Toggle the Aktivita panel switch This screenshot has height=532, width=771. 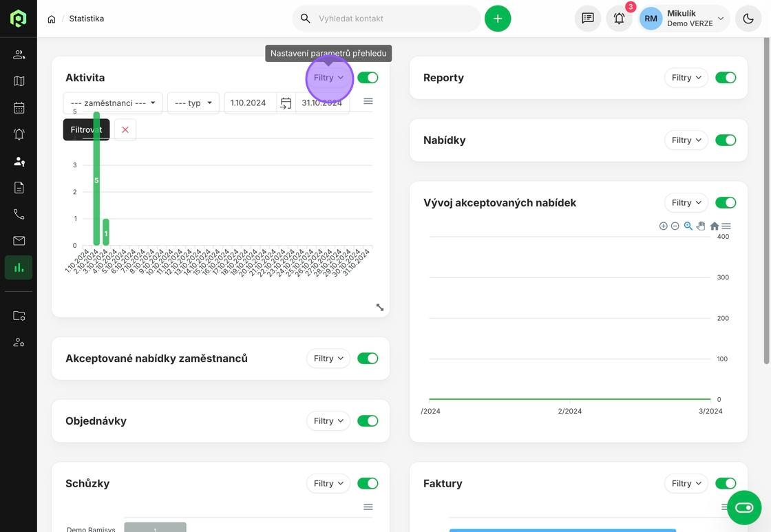click(368, 78)
